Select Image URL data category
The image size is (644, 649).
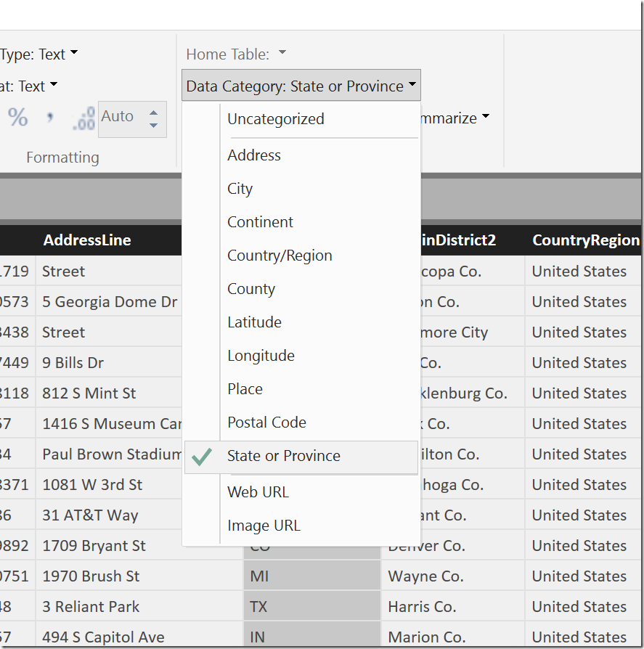[301, 526]
